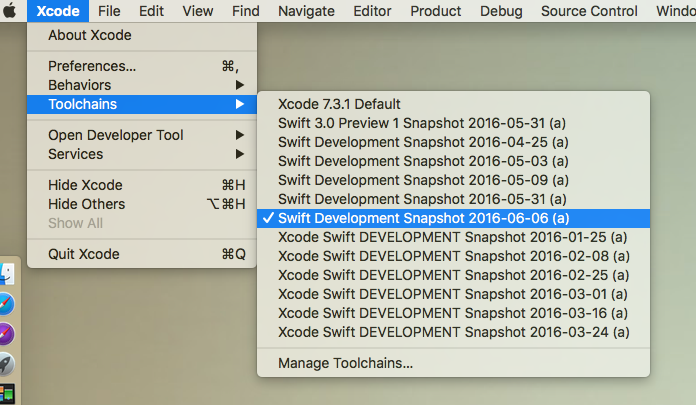Image resolution: width=696 pixels, height=405 pixels.
Task: Select Xcode Swift DEVELOPMENT Snapshot 2016-03-24 (a)
Action: tap(453, 332)
